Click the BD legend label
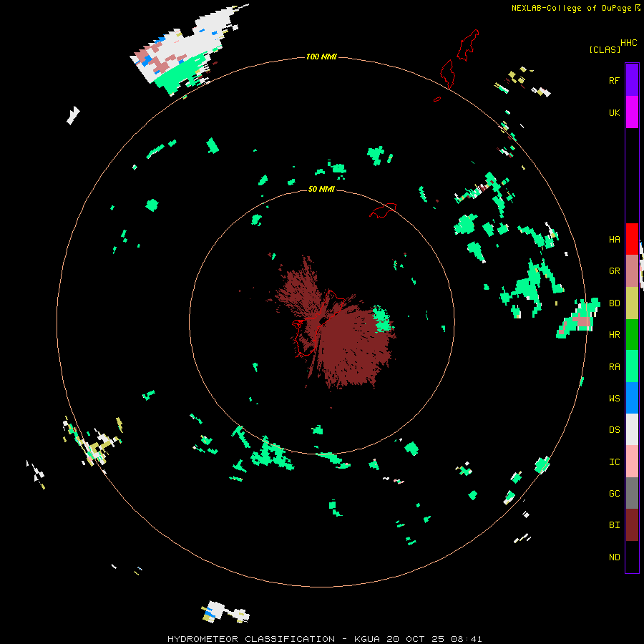 (x=614, y=303)
